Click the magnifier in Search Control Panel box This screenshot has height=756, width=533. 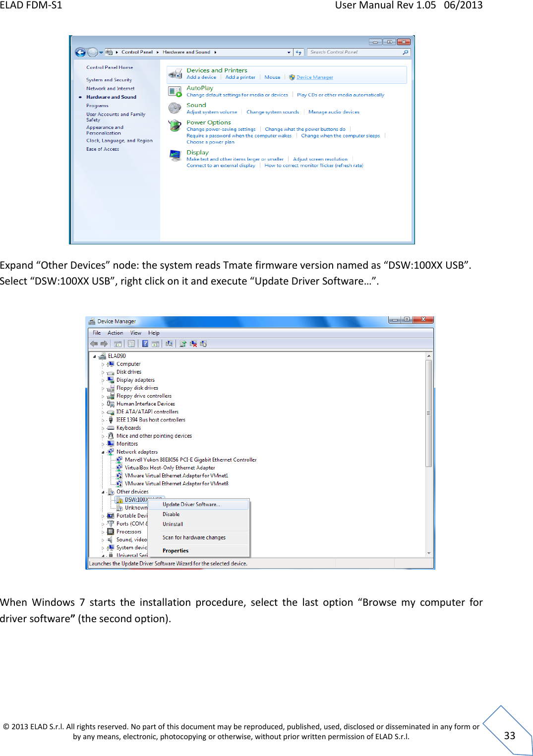click(x=406, y=52)
